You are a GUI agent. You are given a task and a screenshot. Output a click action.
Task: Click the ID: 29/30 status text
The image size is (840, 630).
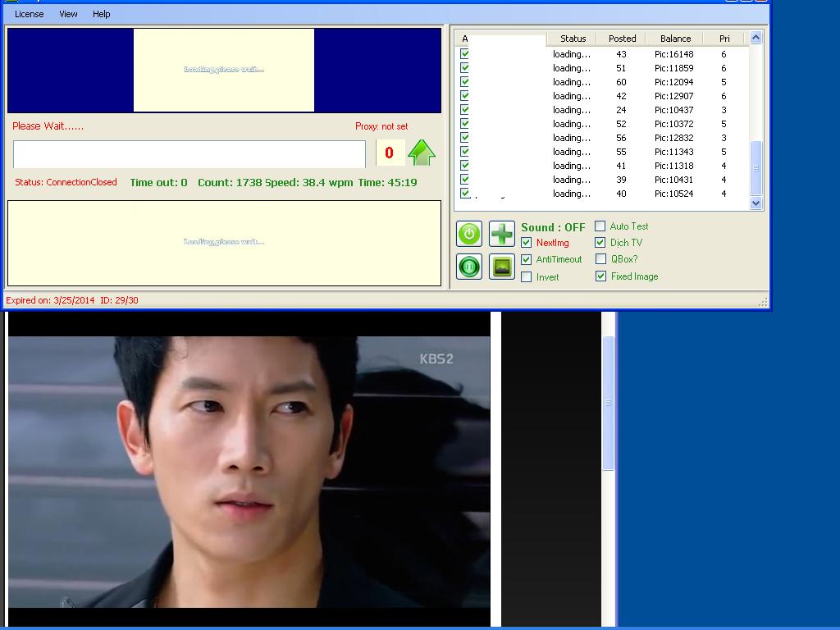[x=120, y=300]
